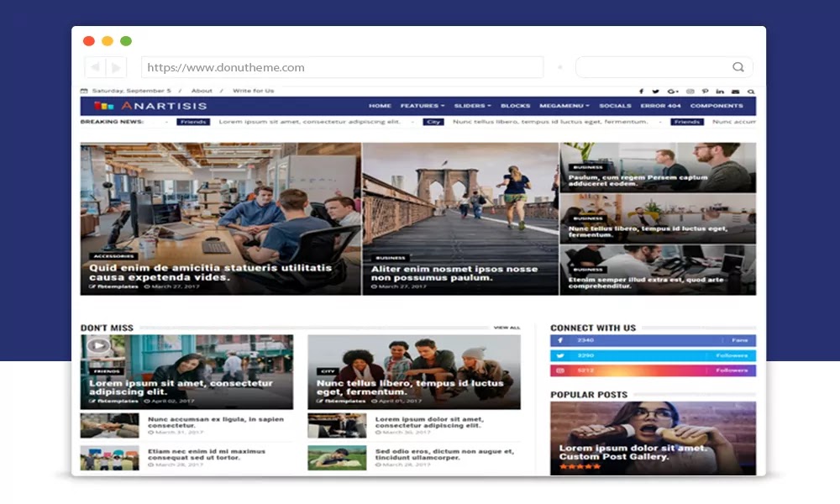
Task: Open 'Lorem ipsum sit amet, consectetur adipiscing' post
Action: pos(181,387)
